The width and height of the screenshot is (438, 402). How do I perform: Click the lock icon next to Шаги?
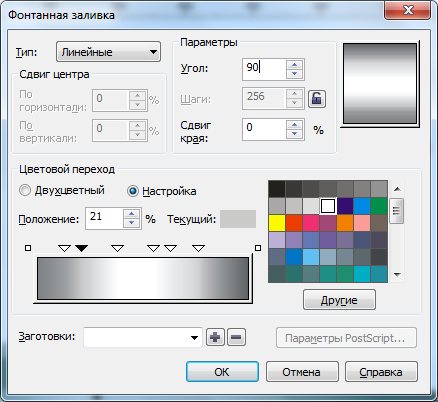click(x=316, y=99)
